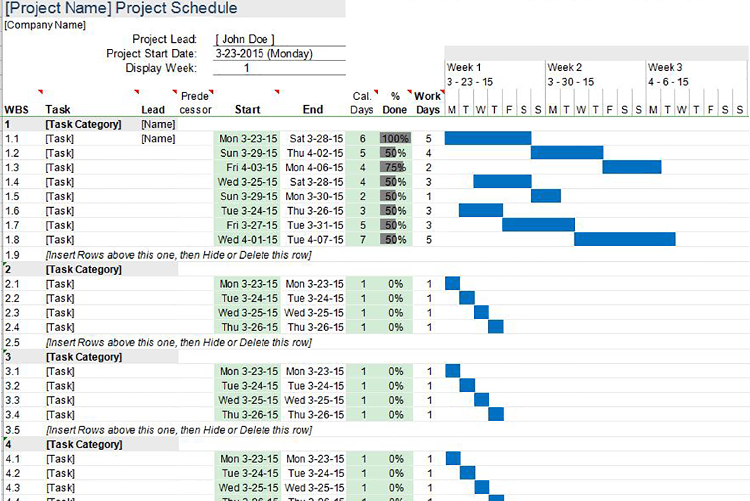
Task: Select the Project Lead field "[ John Doe ]"
Action: [x=279, y=39]
